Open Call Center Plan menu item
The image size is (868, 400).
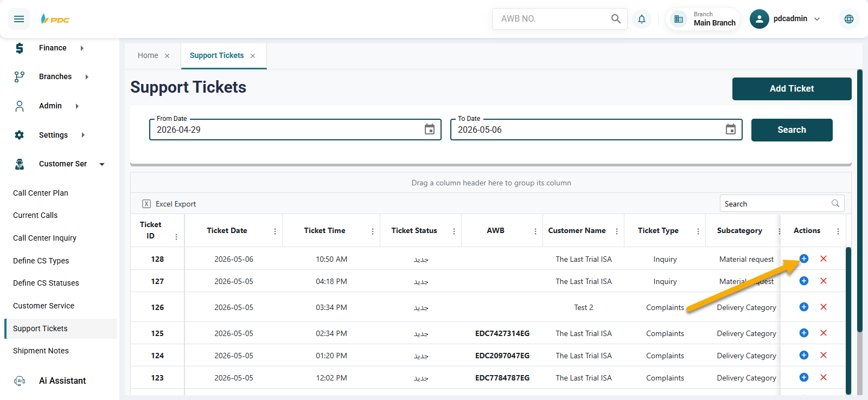pos(41,193)
